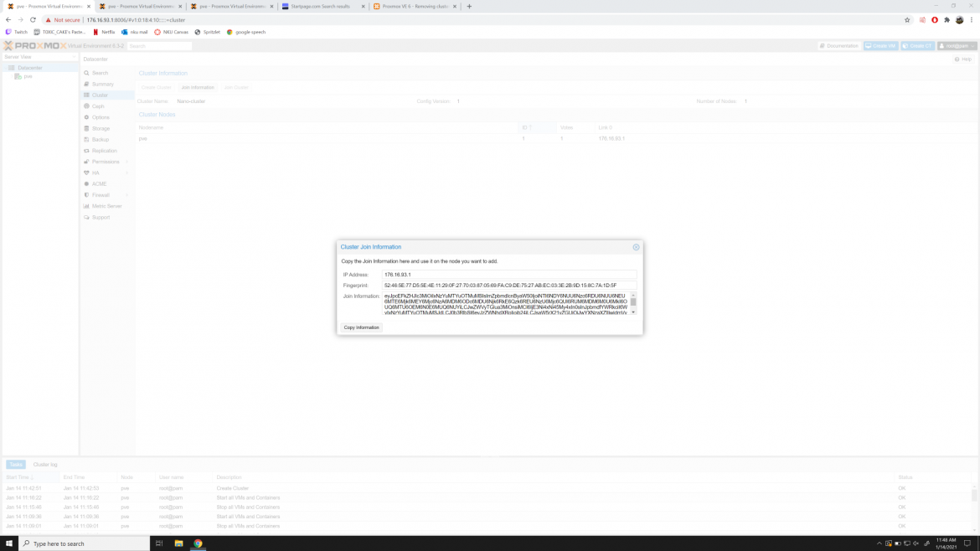980x551 pixels.
Task: Select the IP Address field in dialog
Action: (509, 275)
